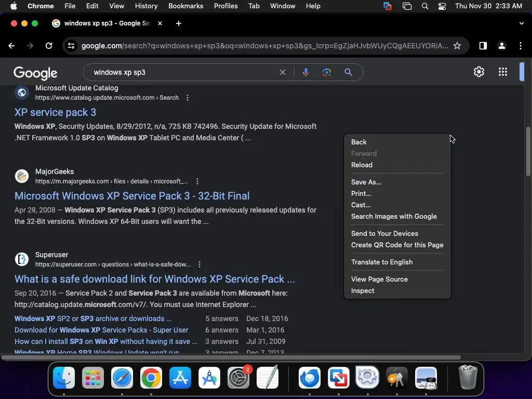Click the horizontal page scrollbar
The width and height of the screenshot is (532, 399).
click(231, 357)
